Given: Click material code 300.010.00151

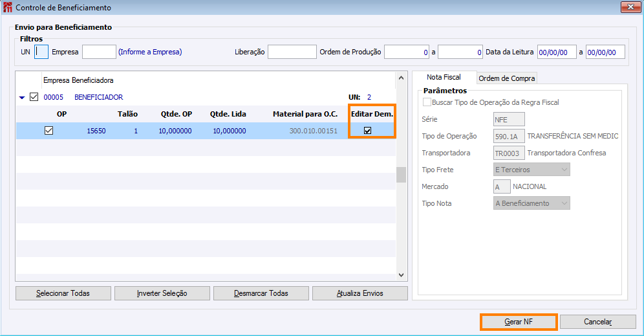Looking at the screenshot, I should (x=314, y=131).
